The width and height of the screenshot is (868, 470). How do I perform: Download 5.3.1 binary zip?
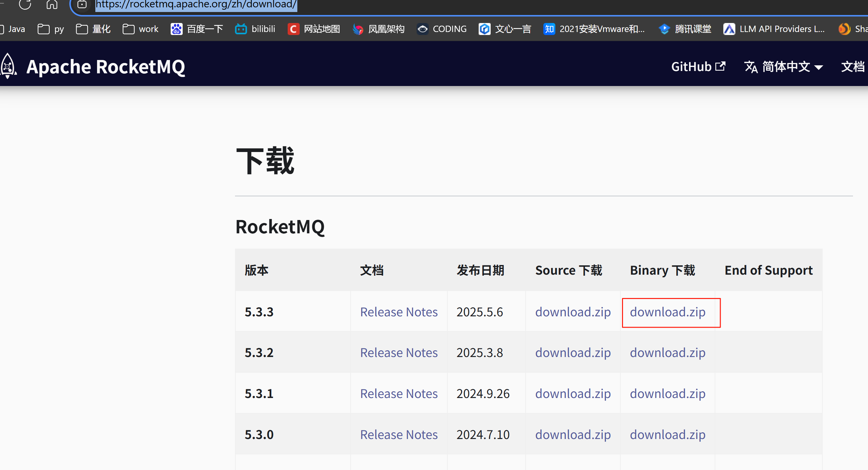[x=668, y=394]
